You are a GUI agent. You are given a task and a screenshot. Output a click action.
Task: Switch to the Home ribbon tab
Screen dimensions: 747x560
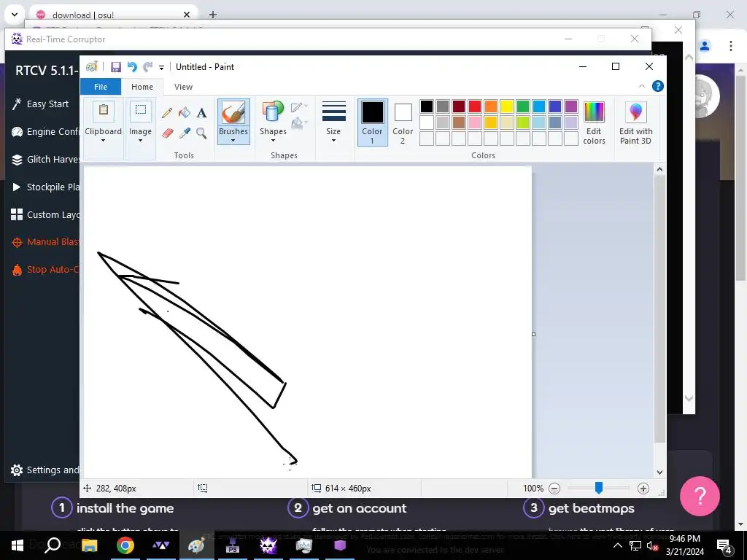tap(142, 87)
